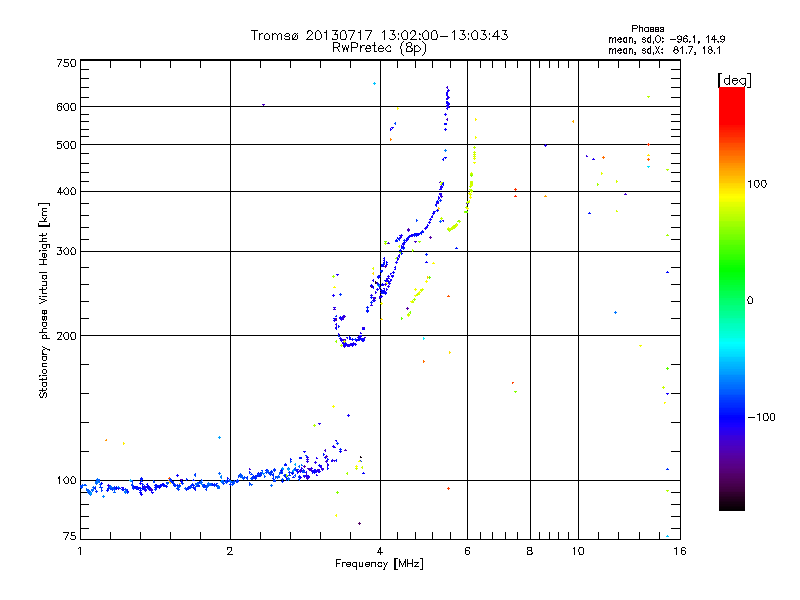The width and height of the screenshot is (800, 600).
Task: Click the Frequency [MHz] axis label
Action: [379, 564]
